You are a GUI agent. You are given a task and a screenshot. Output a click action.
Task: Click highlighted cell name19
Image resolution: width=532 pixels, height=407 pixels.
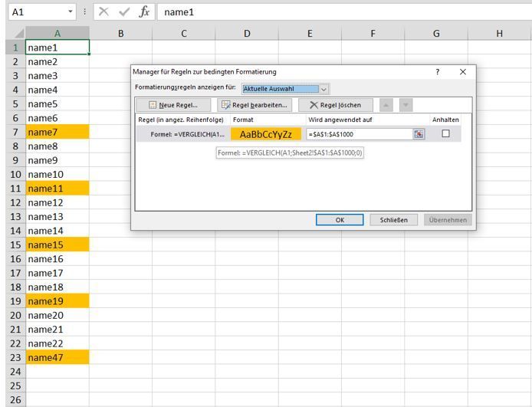pos(57,301)
